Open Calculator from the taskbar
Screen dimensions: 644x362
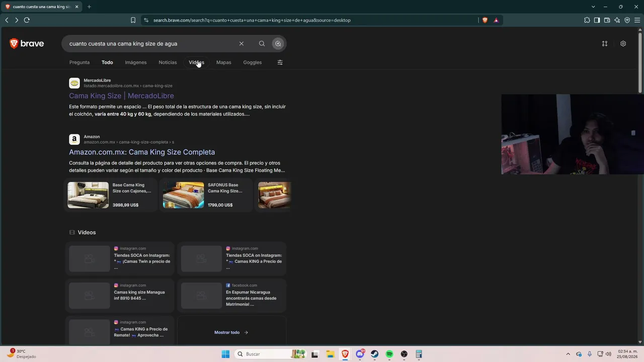(419, 354)
